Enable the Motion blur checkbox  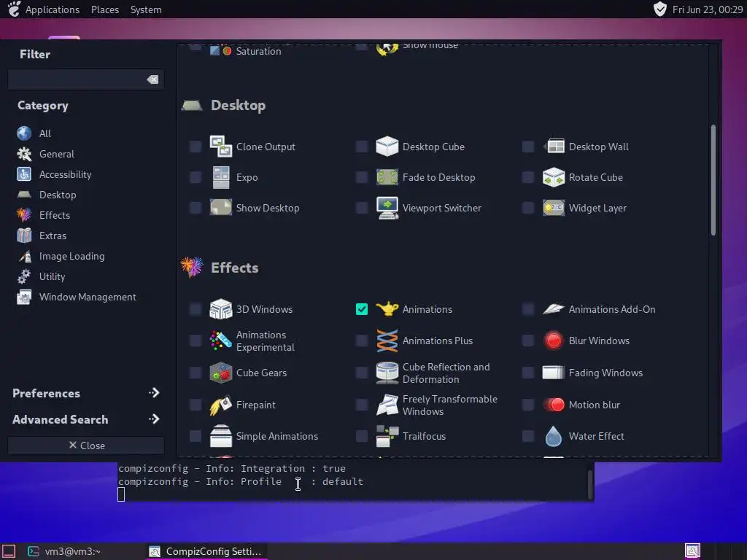click(x=528, y=405)
